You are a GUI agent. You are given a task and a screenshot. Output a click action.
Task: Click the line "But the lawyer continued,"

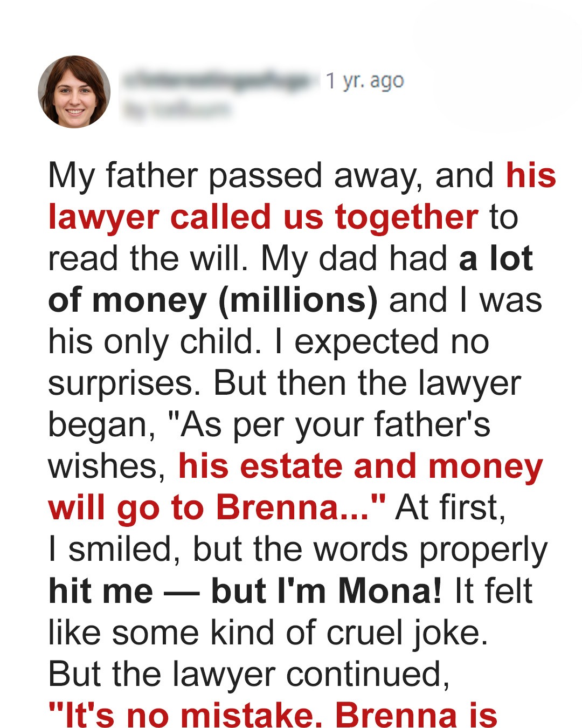coord(248,674)
